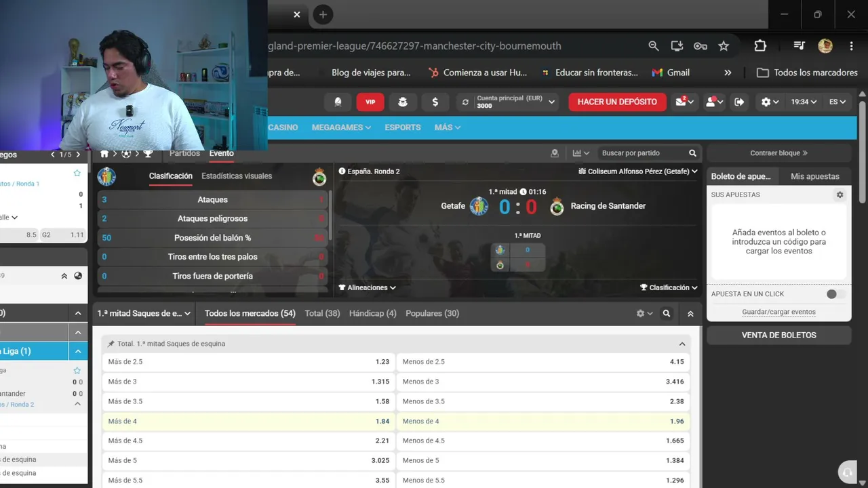Click the dollar sign icon in header

coord(435,102)
